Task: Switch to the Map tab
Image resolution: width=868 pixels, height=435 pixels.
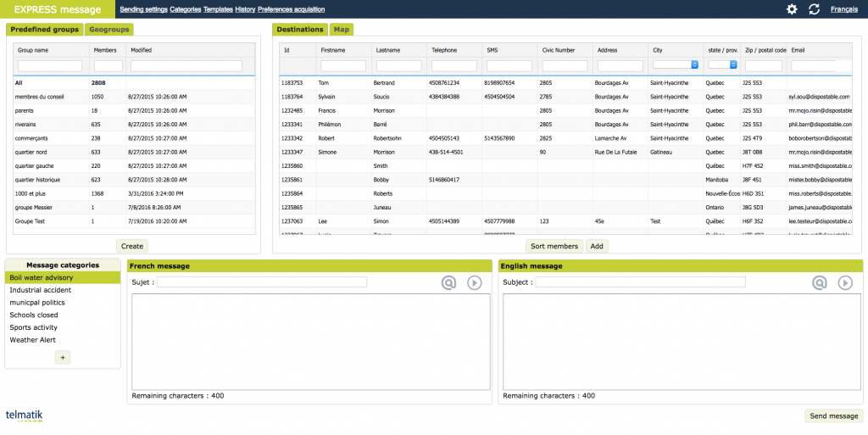Action: pos(342,30)
